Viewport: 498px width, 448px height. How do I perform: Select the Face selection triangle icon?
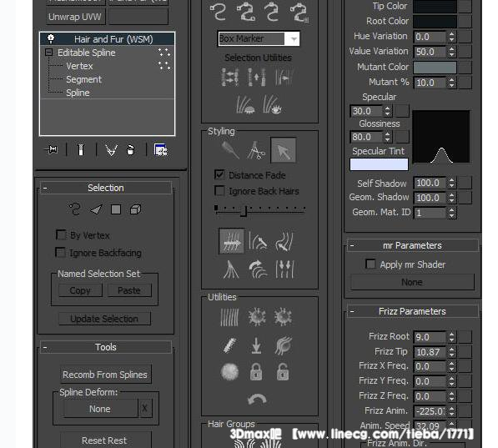coord(96,209)
